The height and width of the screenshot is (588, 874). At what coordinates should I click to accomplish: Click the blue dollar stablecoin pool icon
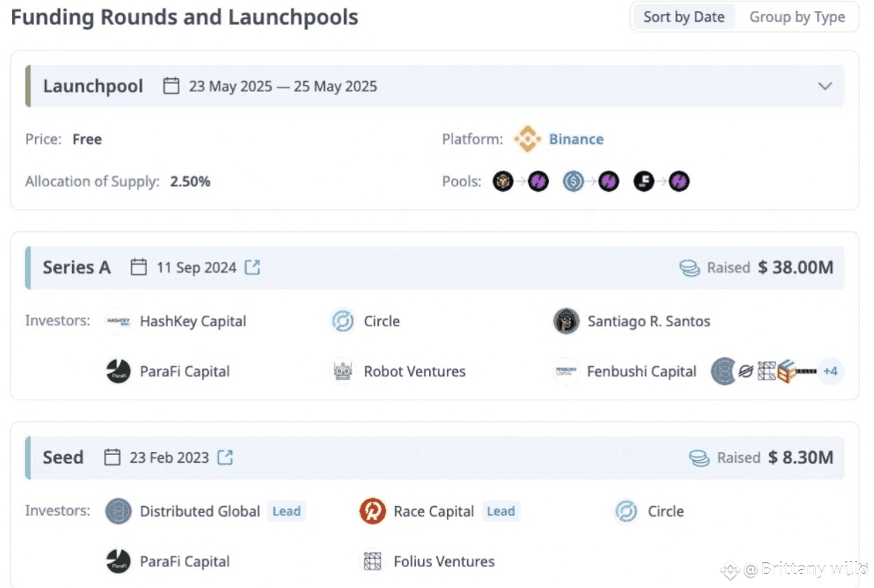[574, 182]
